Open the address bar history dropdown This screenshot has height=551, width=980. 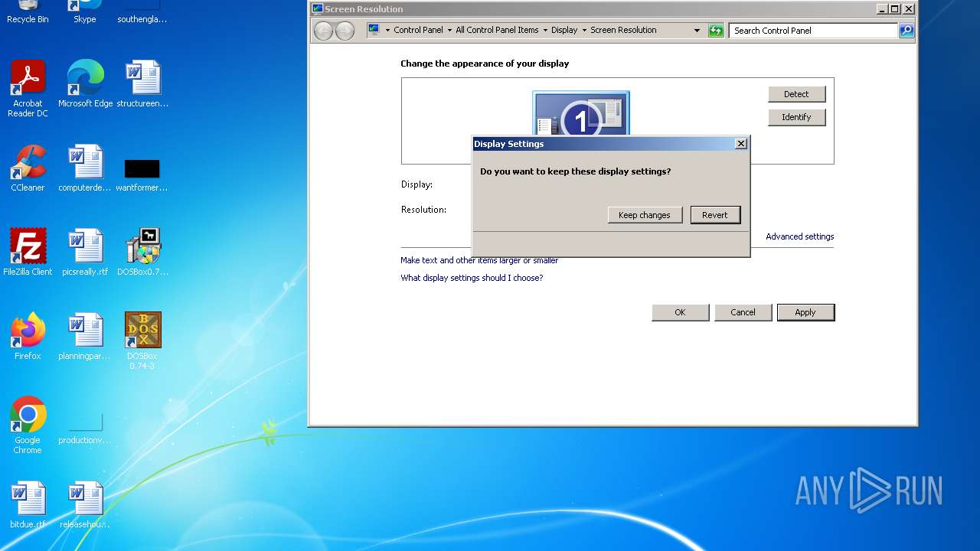697,31
